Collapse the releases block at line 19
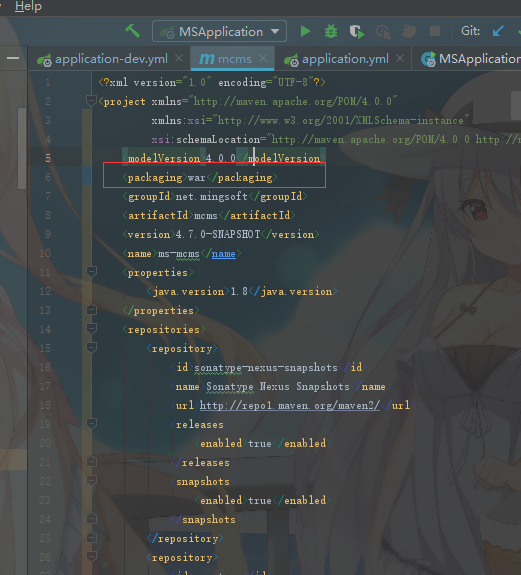Viewport: 521px width, 575px height. point(91,424)
